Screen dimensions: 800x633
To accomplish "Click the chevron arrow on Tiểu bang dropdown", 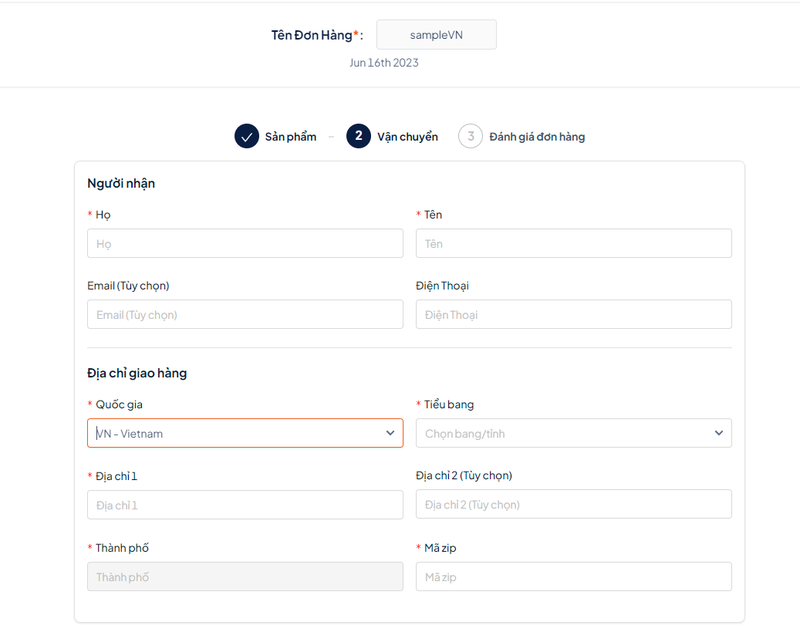I will point(719,433).
